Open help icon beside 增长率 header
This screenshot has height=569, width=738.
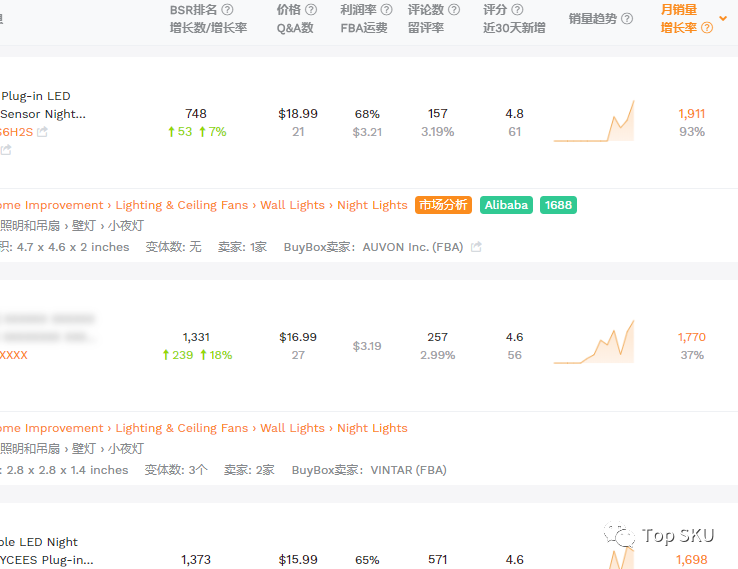click(x=707, y=28)
